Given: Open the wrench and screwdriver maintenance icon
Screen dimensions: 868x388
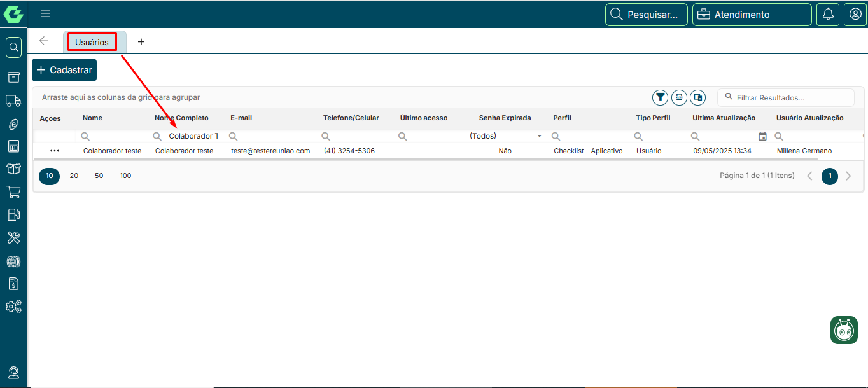Looking at the screenshot, I should click(13, 237).
